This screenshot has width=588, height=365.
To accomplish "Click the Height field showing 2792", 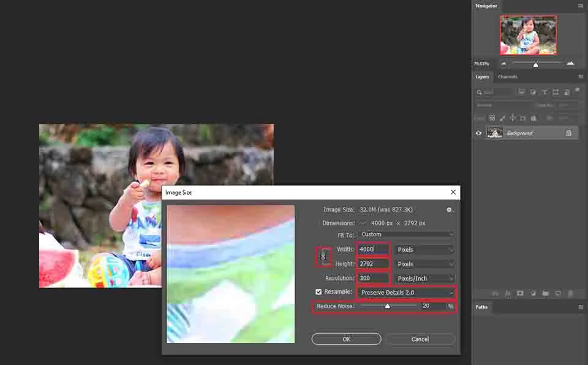I will tap(374, 264).
